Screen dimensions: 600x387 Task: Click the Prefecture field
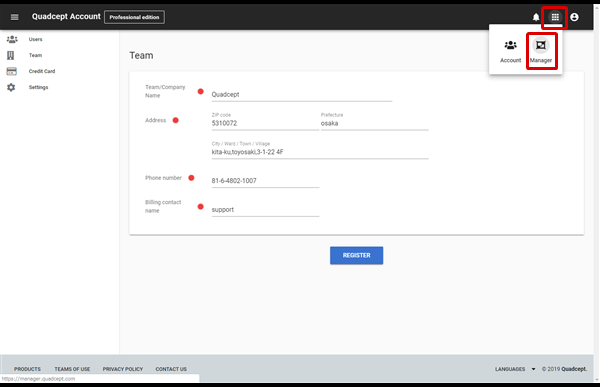[x=374, y=123]
